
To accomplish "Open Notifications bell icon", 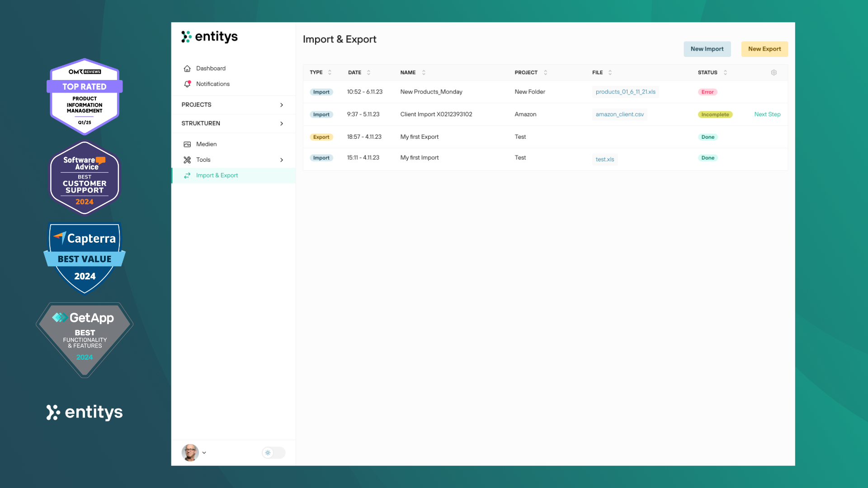I will [x=187, y=84].
